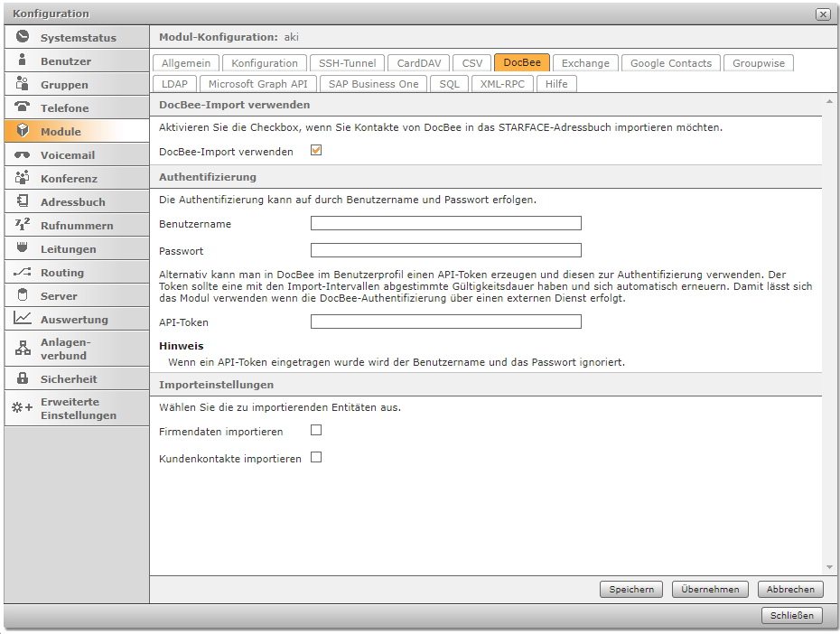Select the Auswertung chart icon
Image resolution: width=840 pixels, height=634 pixels.
click(x=23, y=320)
